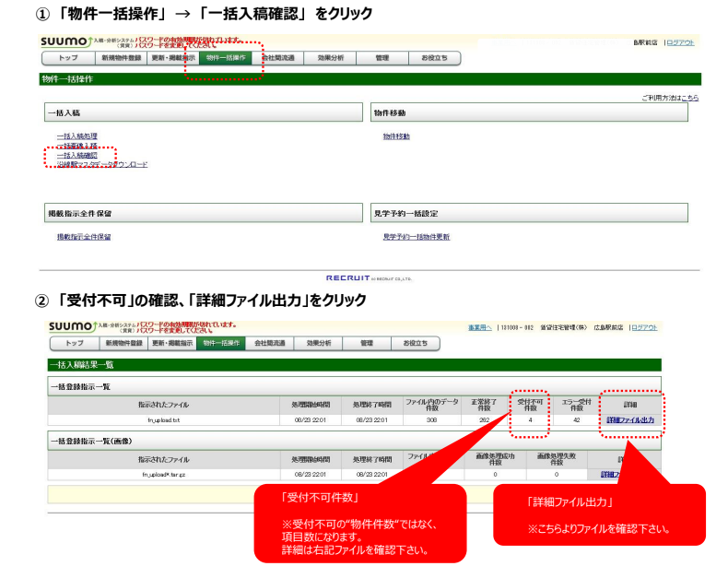Viewport: 728px width, 578px height.
Task: Open 会社間流通 tab on the 一括入稿結果一覧 page
Action: coord(270,343)
